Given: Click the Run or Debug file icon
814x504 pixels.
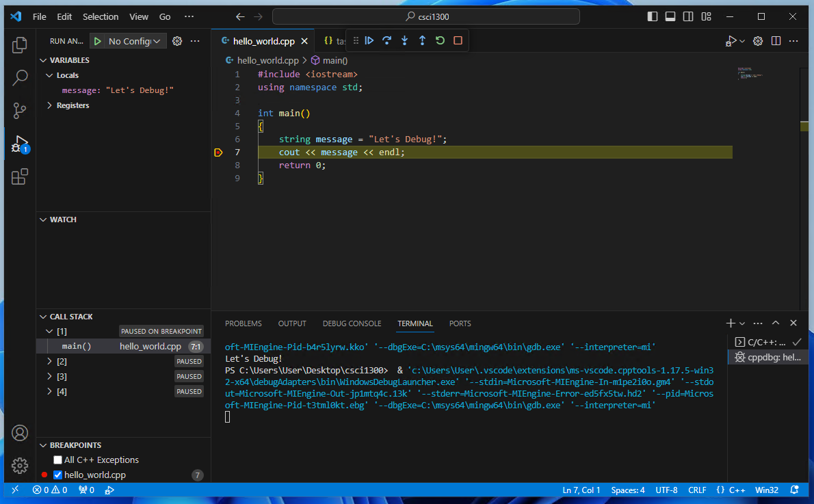Looking at the screenshot, I should tap(731, 41).
